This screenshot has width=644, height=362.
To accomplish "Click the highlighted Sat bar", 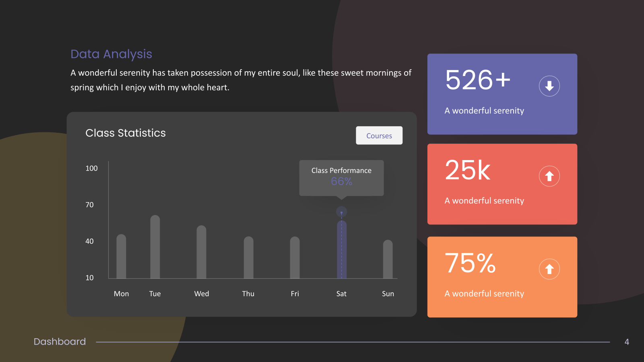I will [x=342, y=249].
